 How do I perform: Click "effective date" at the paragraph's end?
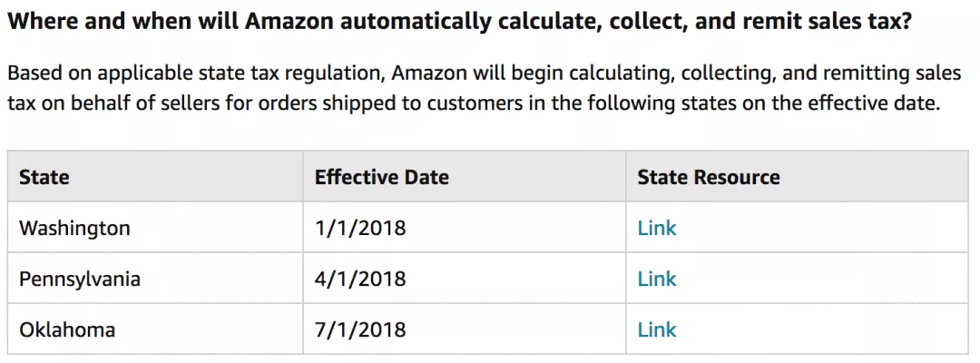[879, 103]
